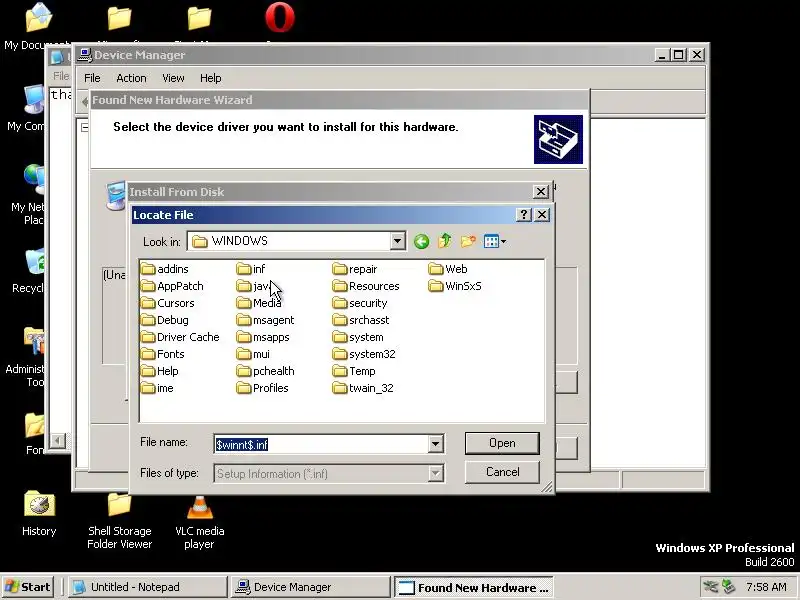
Task: Open File menu in Device Manager
Action: pos(92,78)
